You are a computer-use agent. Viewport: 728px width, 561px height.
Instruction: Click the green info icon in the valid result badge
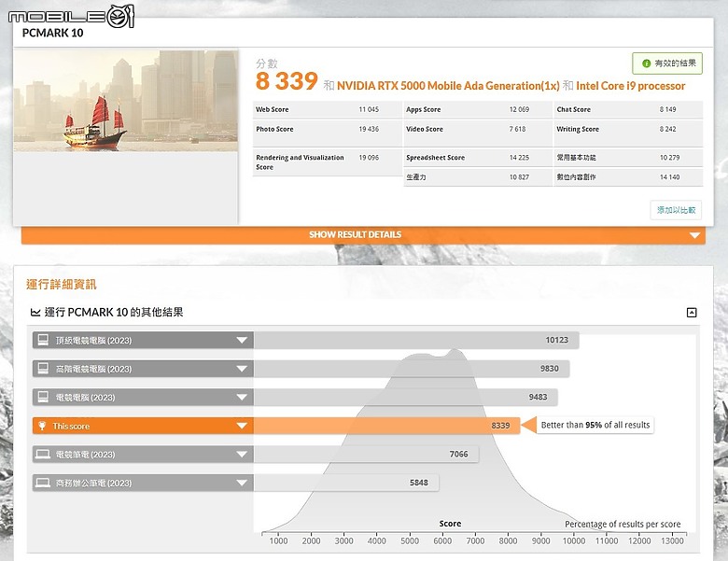[646, 63]
